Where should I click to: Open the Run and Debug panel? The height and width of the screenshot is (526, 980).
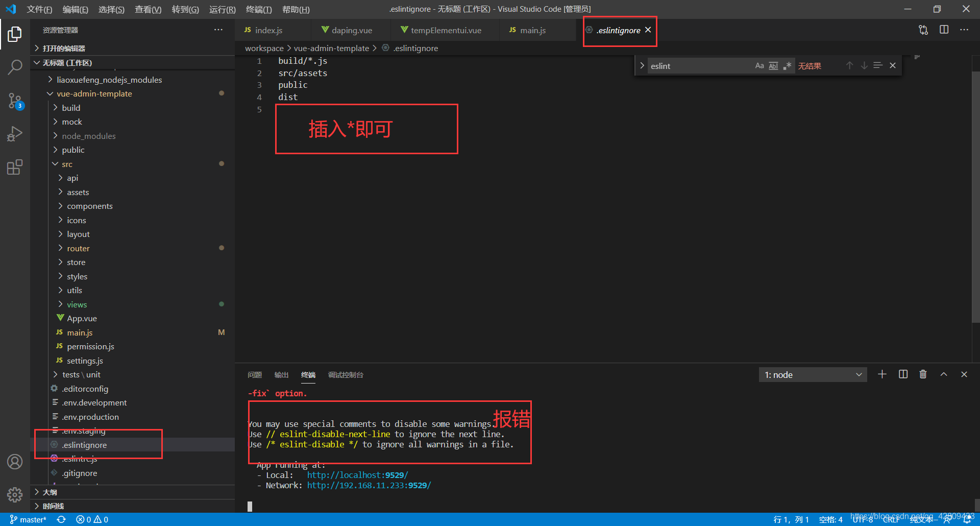15,134
